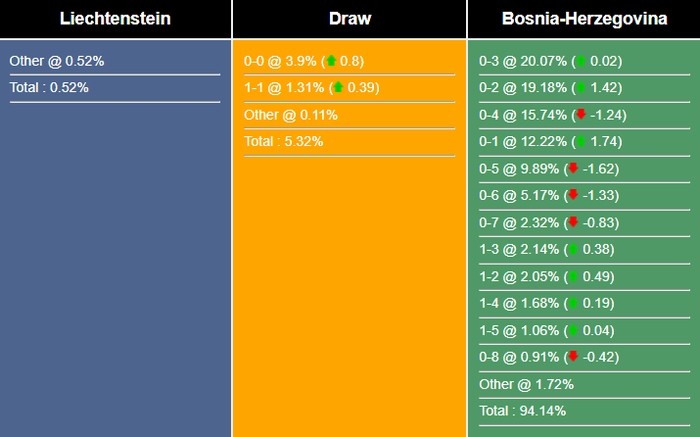The image size is (700, 437).
Task: Click the green up arrow beside 1-1
Action: click(338, 88)
